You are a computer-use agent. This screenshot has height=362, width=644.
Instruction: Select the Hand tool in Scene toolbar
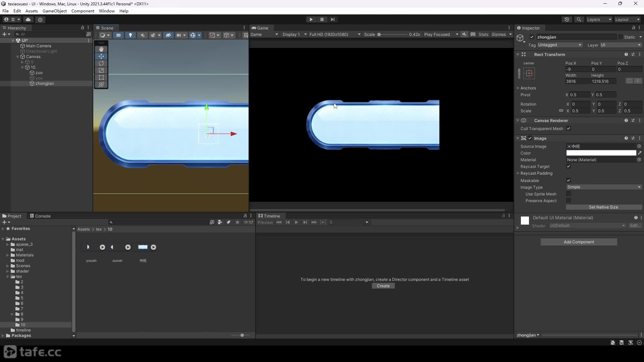[x=101, y=49]
